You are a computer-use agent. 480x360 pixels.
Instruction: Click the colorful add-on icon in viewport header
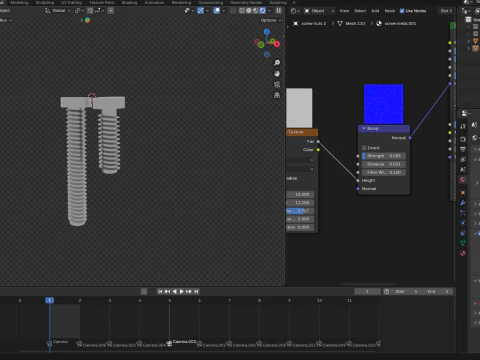pyautogui.click(x=87, y=20)
